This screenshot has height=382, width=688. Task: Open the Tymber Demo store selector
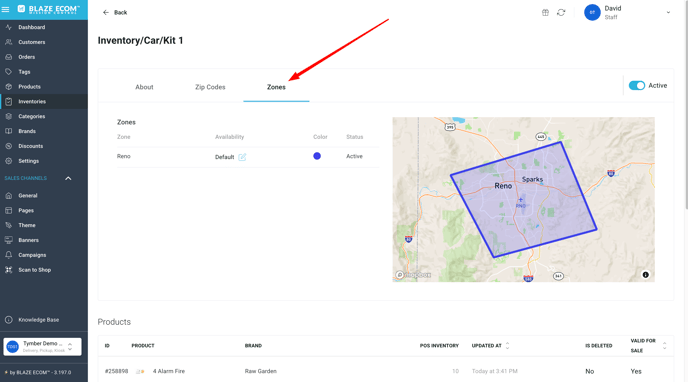pyautogui.click(x=43, y=347)
